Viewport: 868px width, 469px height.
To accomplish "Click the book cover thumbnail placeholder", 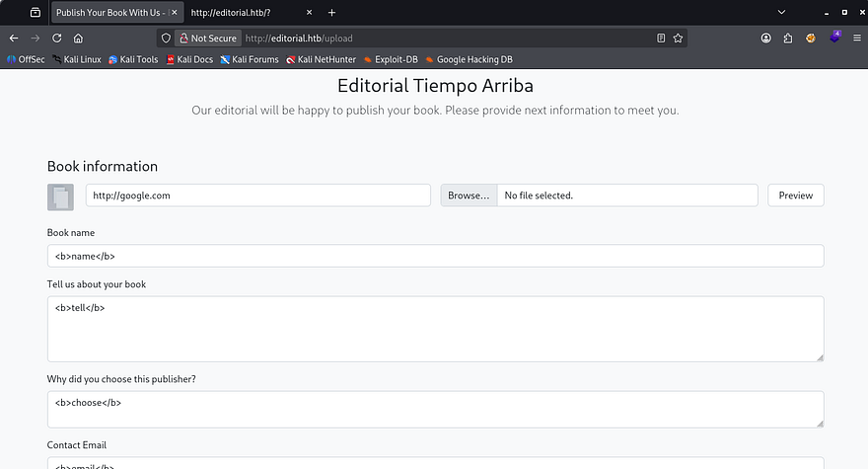I will [60, 196].
